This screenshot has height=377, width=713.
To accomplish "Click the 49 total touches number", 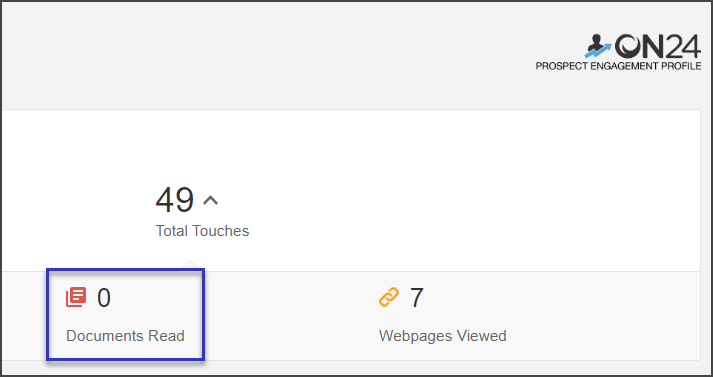I will pos(175,200).
